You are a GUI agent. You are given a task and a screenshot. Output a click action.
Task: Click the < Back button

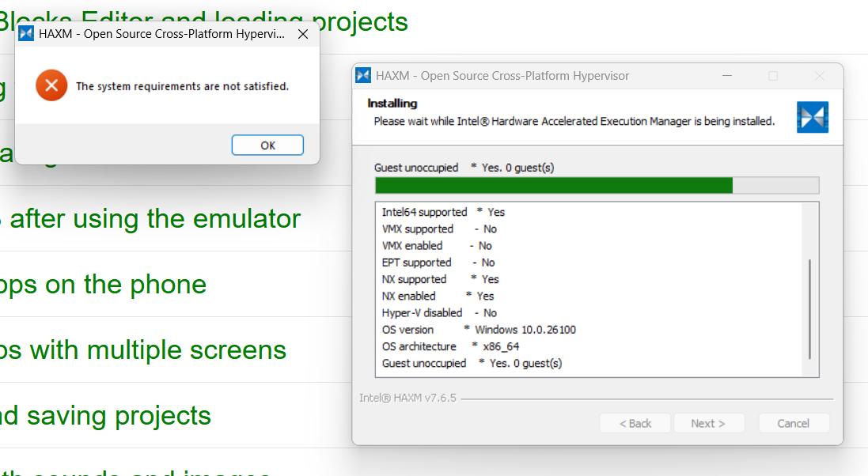pos(635,423)
